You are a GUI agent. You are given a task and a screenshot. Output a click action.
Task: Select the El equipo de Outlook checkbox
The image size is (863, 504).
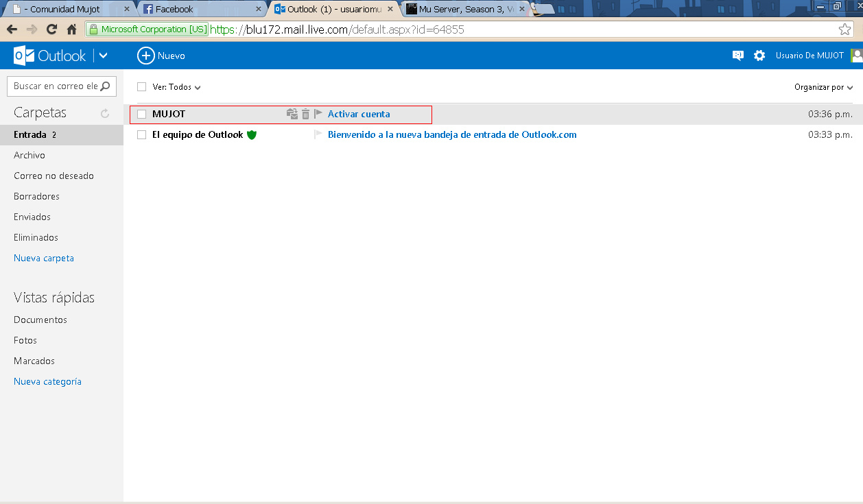142,134
